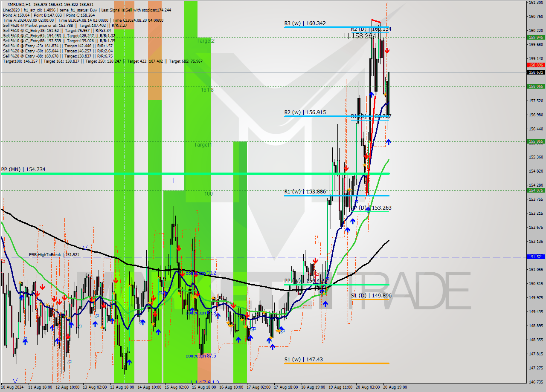Click the 'PP (MN) | 154.734' monthly pivot label

(23, 170)
